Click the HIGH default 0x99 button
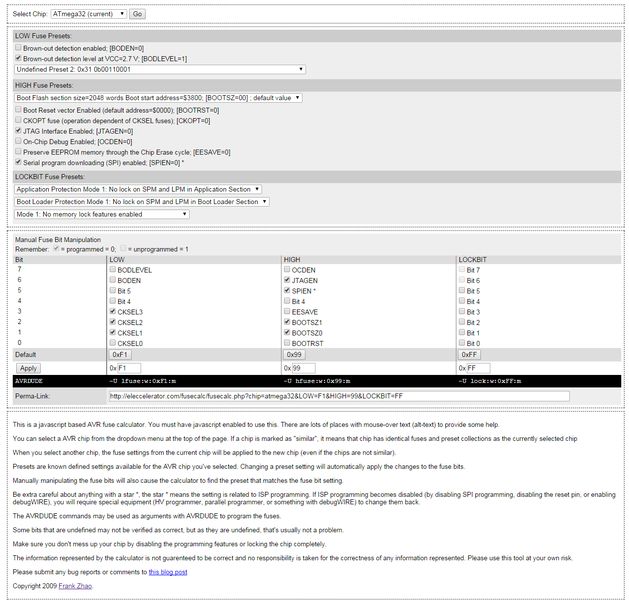This screenshot has height=604, width=629. [x=294, y=355]
